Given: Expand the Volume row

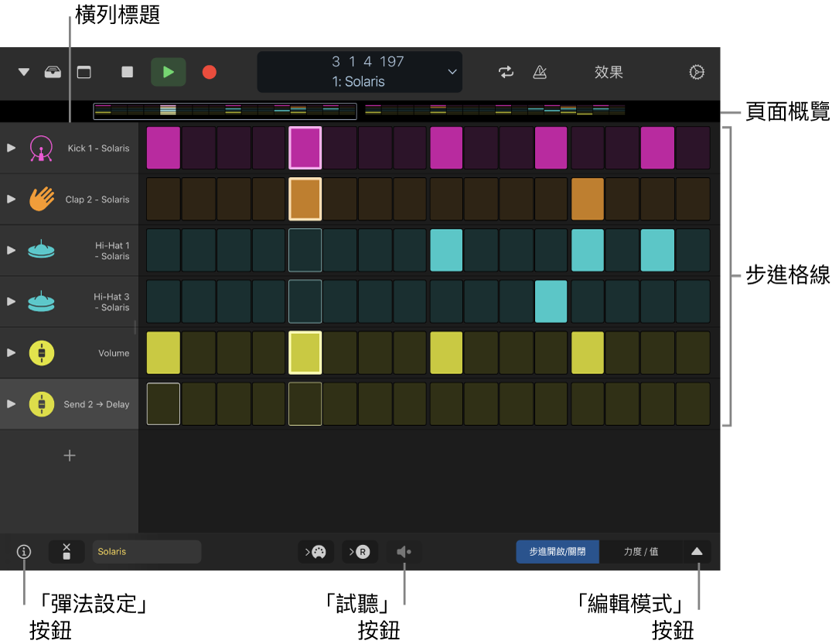Looking at the screenshot, I should point(12,353).
